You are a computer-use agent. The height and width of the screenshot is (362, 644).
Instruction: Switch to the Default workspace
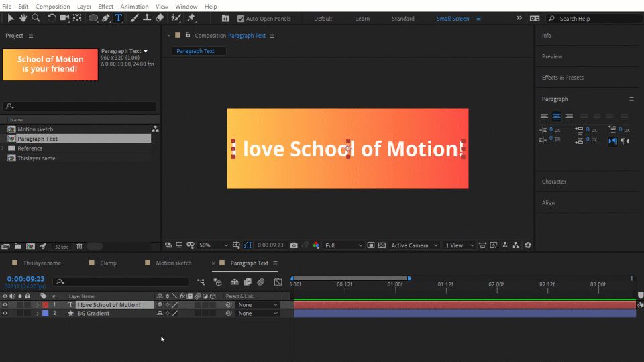[x=323, y=19]
